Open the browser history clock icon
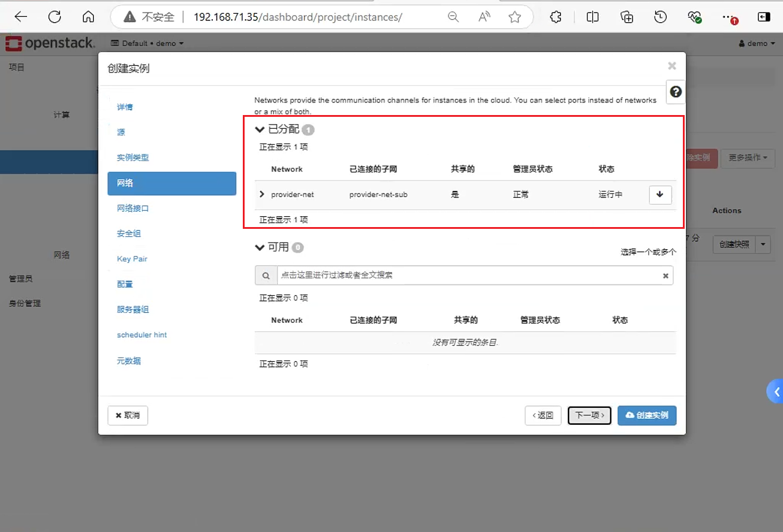 click(x=661, y=17)
